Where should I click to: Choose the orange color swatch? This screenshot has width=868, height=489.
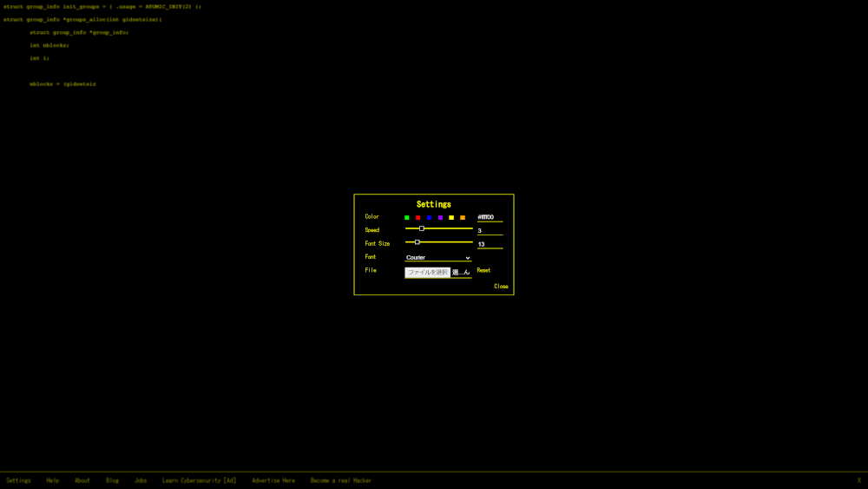(463, 217)
